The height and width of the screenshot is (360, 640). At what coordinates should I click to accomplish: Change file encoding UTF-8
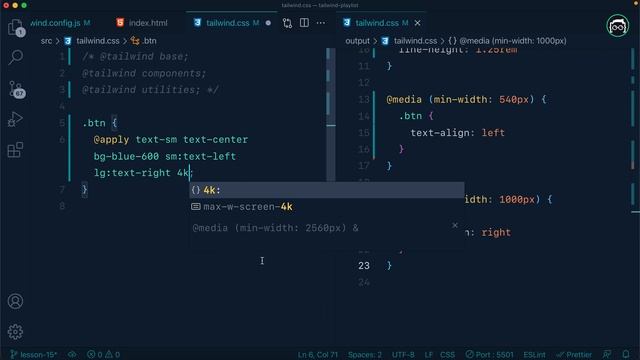(403, 354)
